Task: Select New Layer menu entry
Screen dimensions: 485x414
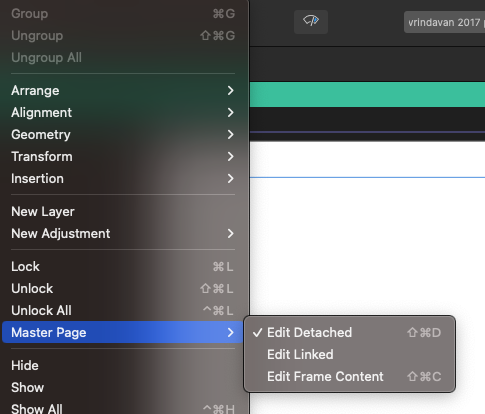Action: tap(122, 212)
